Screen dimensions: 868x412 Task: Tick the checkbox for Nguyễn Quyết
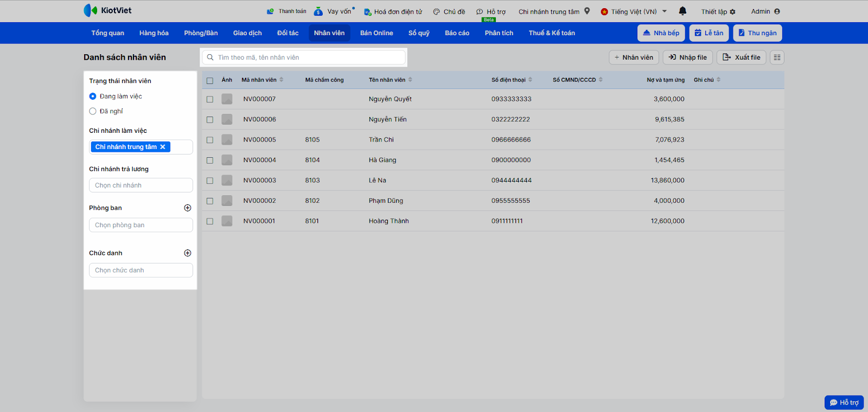pyautogui.click(x=210, y=99)
